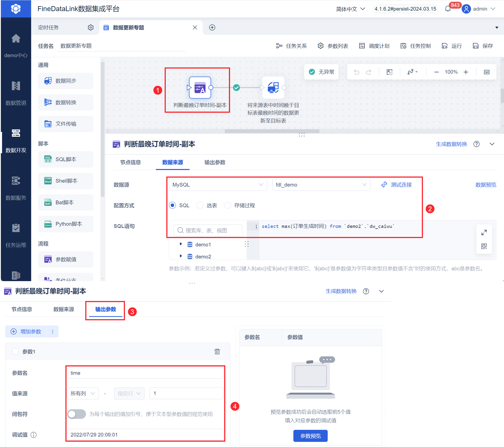This screenshot has height=447, width=504.
Task: Open the 定时任务 settings gear
Action: click(91, 27)
